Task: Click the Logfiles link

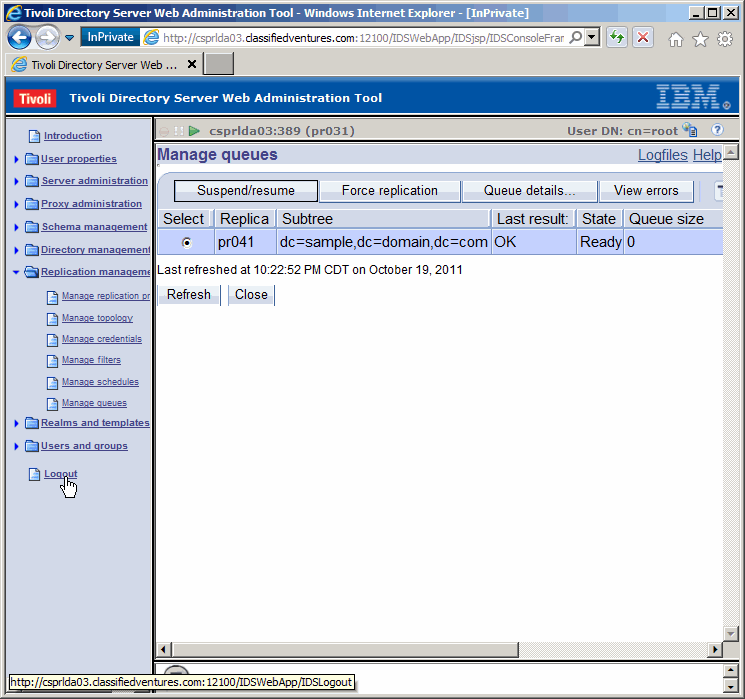Action: tap(662, 155)
